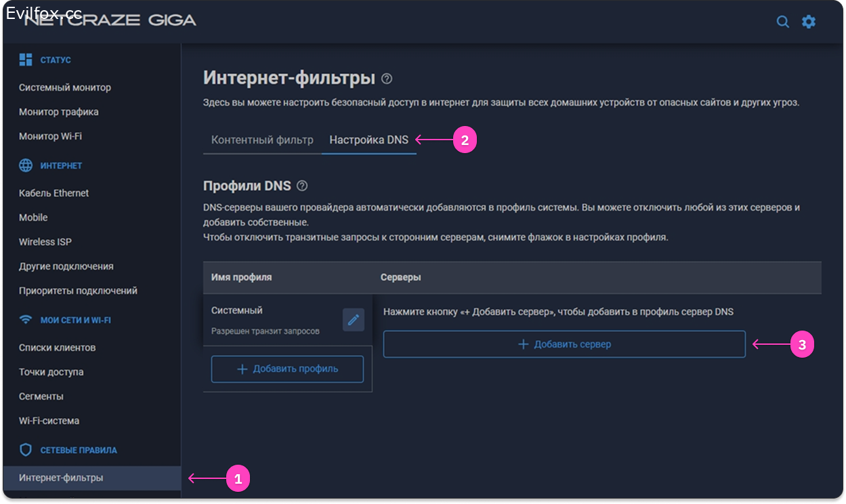Image resolution: width=846 pixels, height=504 pixels.
Task: Select the Настройка DNS tab
Action: click(368, 140)
